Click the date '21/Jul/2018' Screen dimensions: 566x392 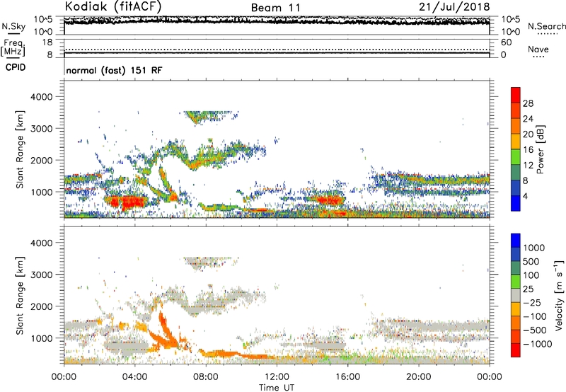point(454,7)
